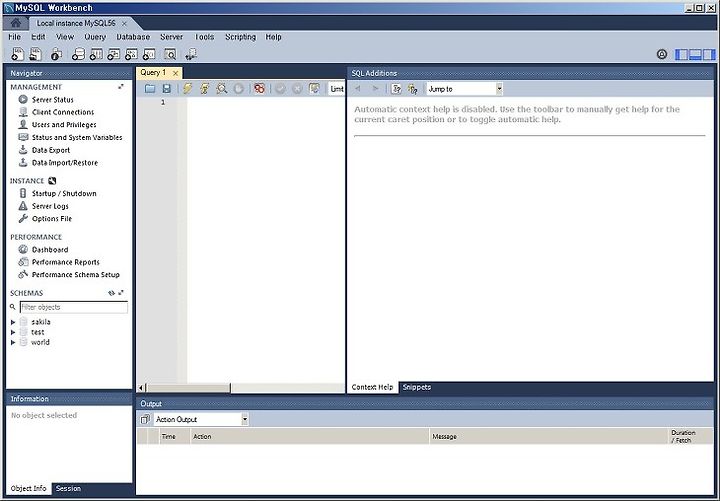Screen dimensions: 720x501
Task: Refresh the Schemas list
Action: [112, 293]
